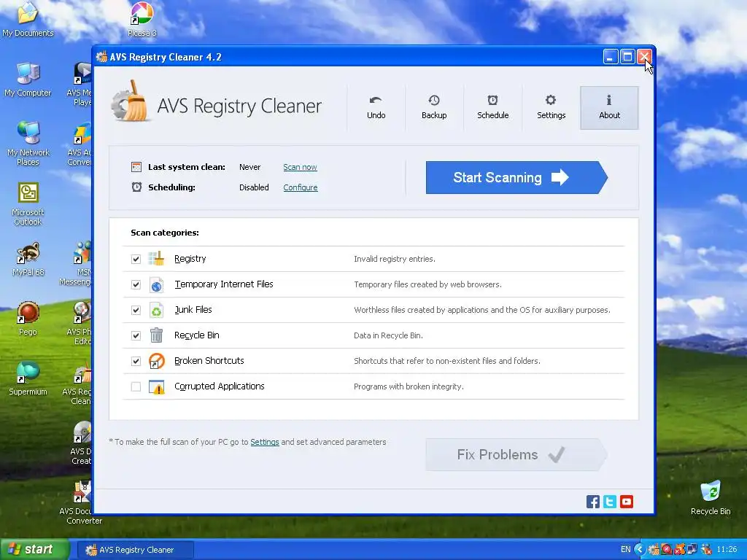Select the Recycle Bin desktop icon

tap(711, 498)
